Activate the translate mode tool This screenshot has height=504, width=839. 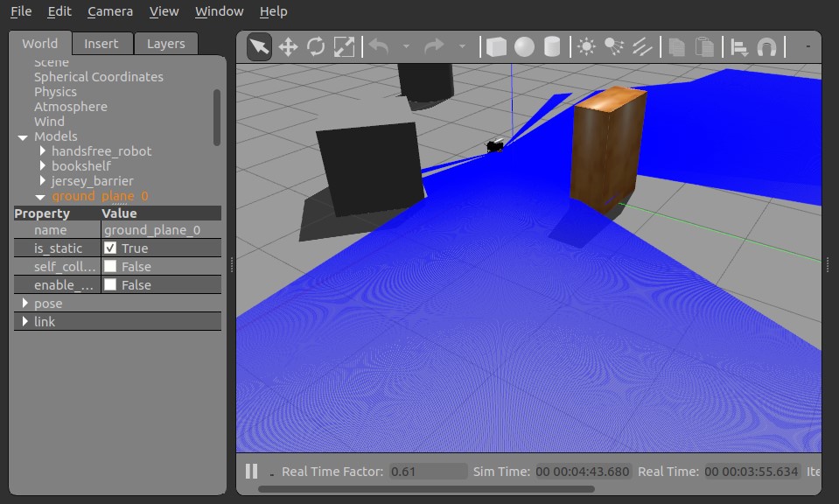click(288, 46)
